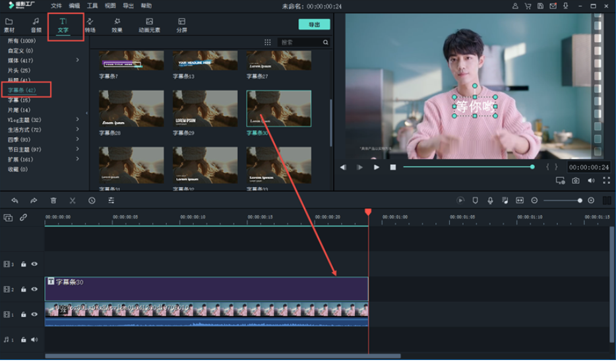Open the 视图 menu
The image size is (616, 364).
[x=110, y=6]
